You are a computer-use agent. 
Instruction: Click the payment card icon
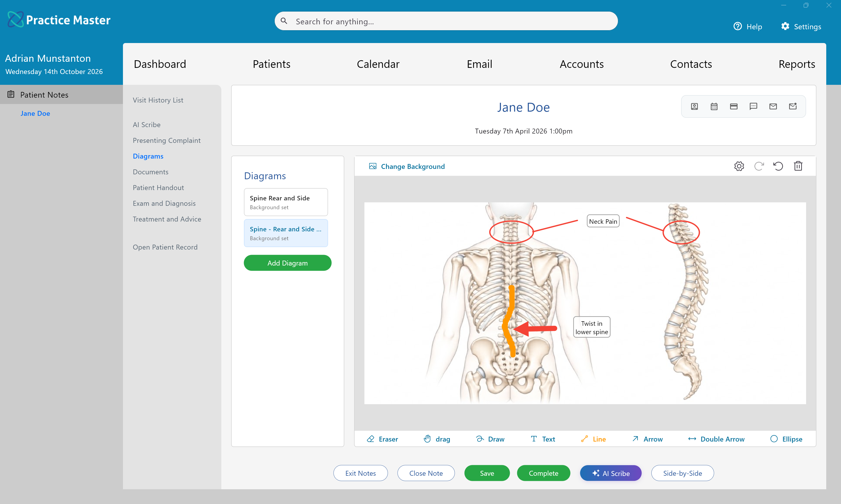pos(734,107)
